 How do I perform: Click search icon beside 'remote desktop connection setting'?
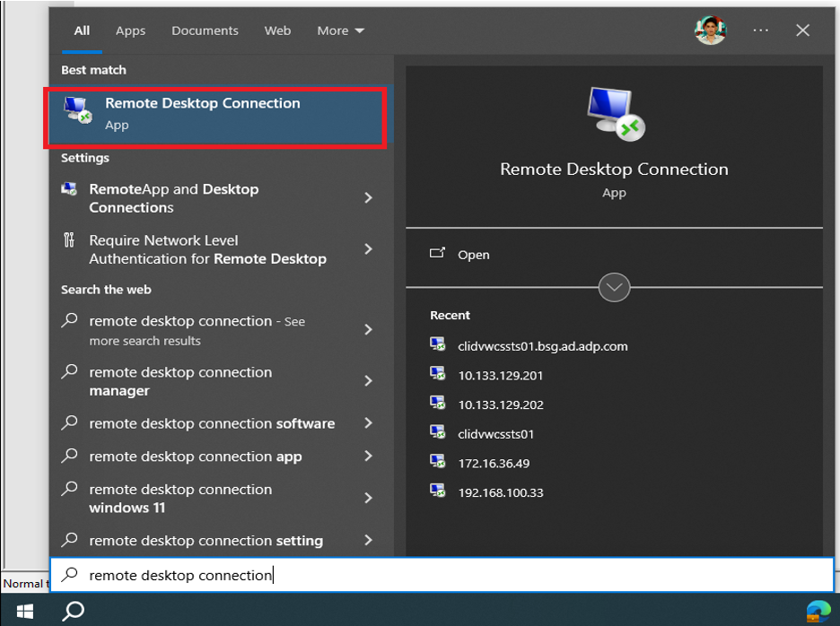69,540
